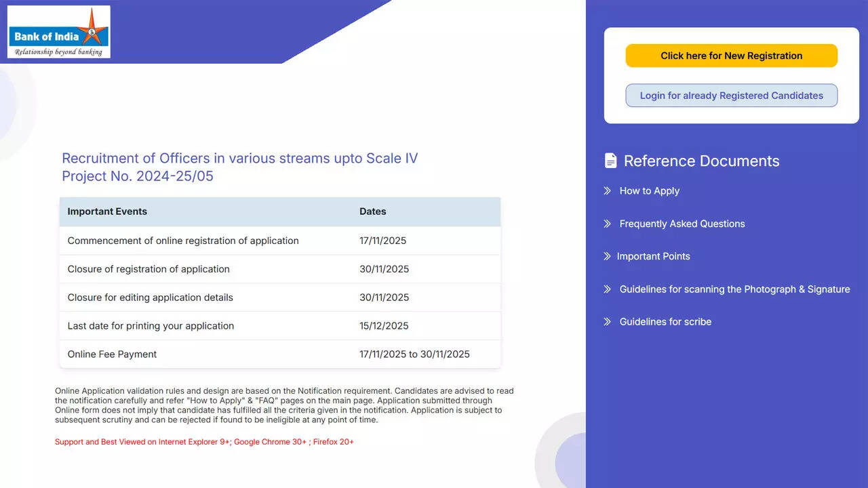Image resolution: width=868 pixels, height=488 pixels.
Task: Click the double-chevron icon beside Frequently Asked Questions
Action: coord(607,224)
